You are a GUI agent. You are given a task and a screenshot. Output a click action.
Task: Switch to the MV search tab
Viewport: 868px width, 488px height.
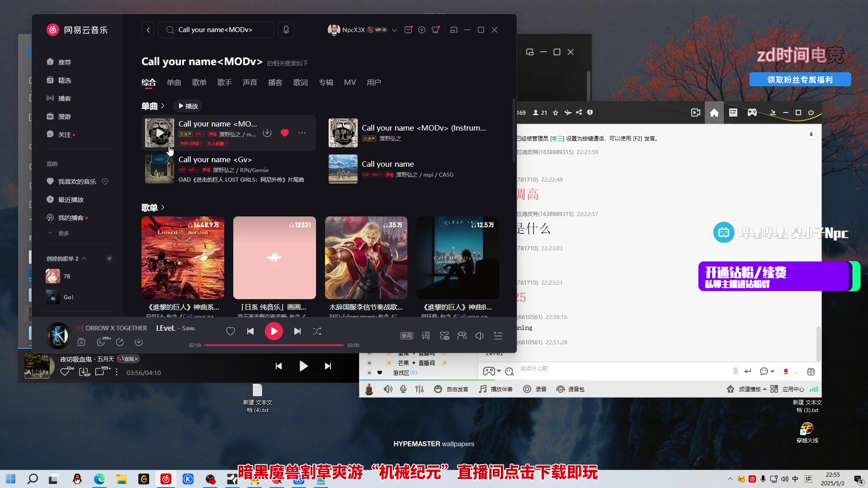[350, 83]
